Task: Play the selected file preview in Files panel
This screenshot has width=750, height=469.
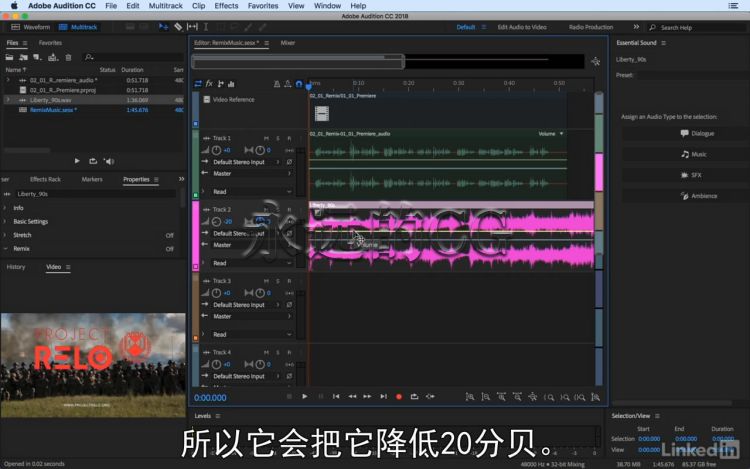Action: 77,161
